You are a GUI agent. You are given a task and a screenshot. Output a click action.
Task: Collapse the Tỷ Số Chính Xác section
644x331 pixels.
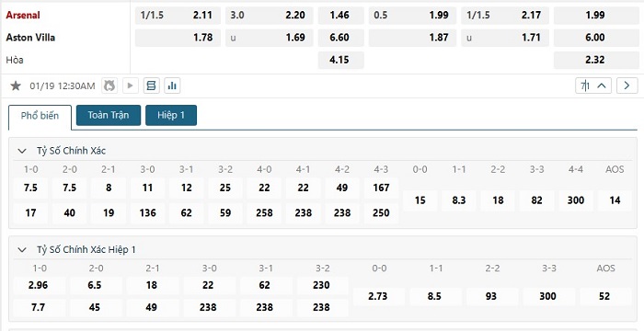pos(22,151)
